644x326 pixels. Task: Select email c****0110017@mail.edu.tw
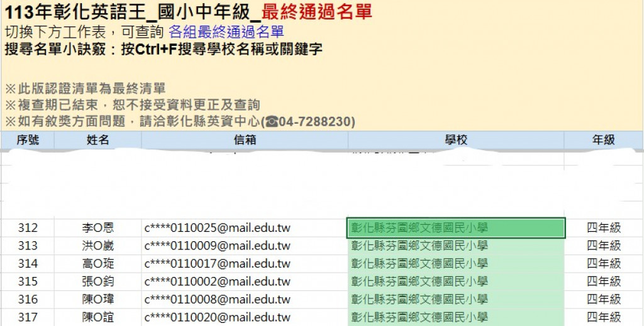218,264
